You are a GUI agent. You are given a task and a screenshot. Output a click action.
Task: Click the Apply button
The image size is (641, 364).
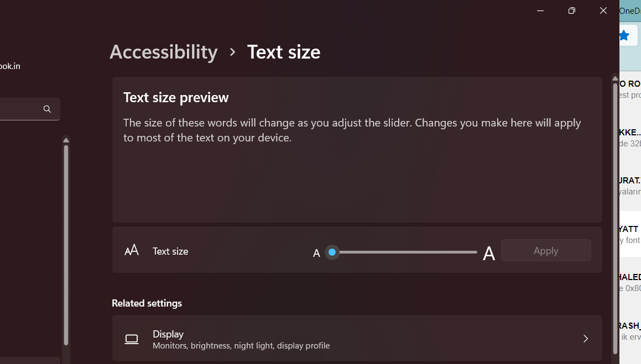pos(546,251)
